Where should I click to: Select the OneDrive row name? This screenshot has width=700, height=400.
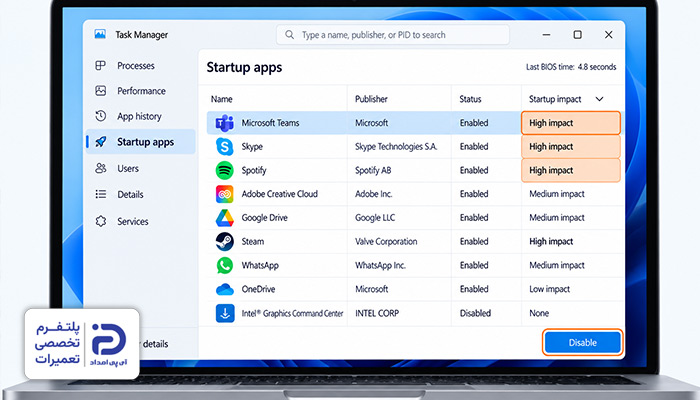coord(258,289)
